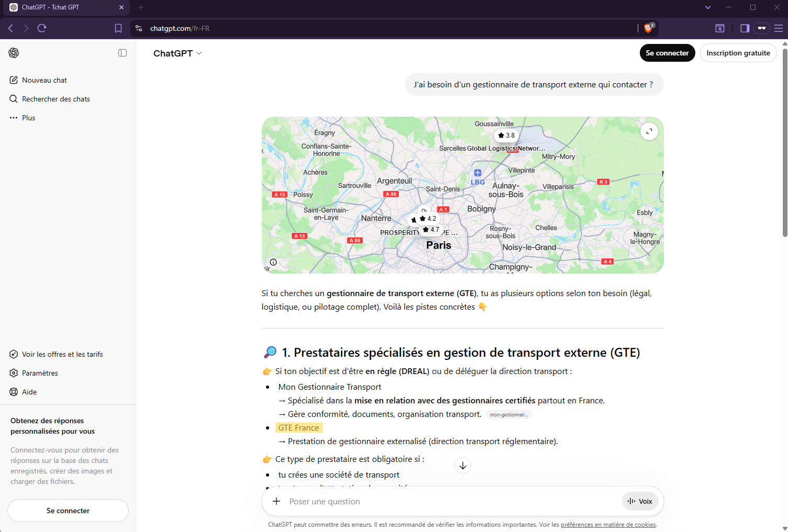Screen dimensions: 788x532
Task: Click Mon Gestionnaire Transport list item
Action: pyautogui.click(x=330, y=387)
